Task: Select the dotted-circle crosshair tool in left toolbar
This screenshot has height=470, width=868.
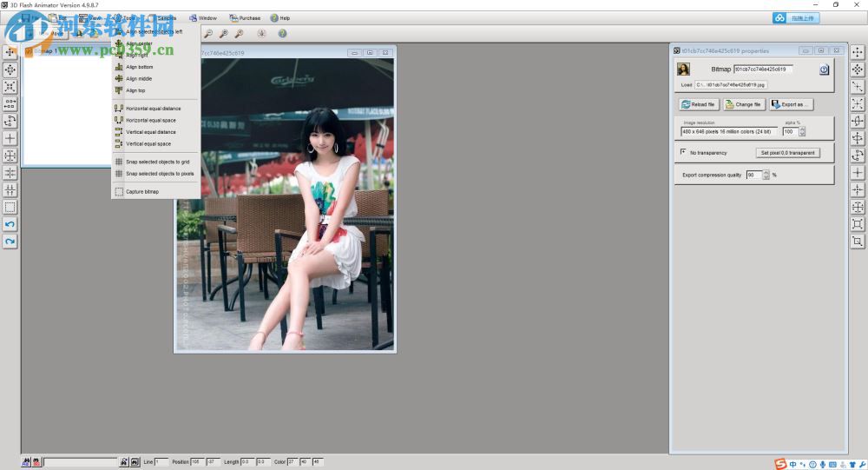Action: (10, 156)
